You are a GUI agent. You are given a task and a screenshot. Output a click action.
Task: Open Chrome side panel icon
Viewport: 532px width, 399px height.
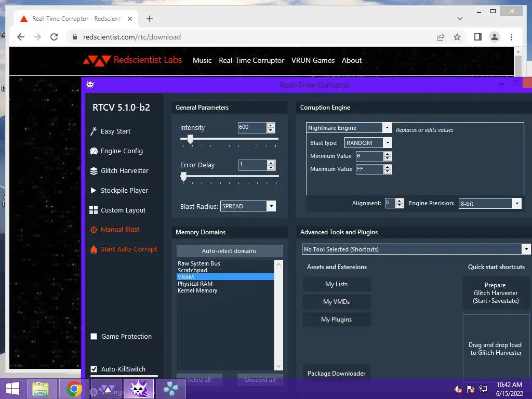point(478,37)
